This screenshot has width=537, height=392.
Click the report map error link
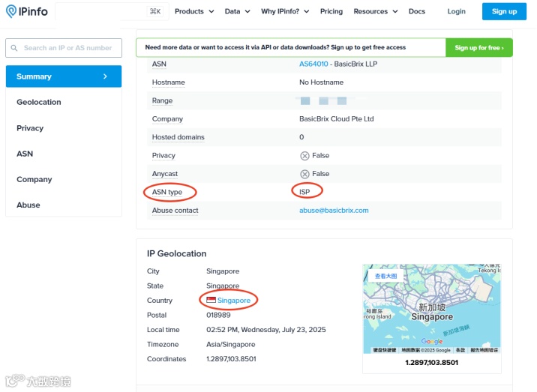tap(484, 350)
